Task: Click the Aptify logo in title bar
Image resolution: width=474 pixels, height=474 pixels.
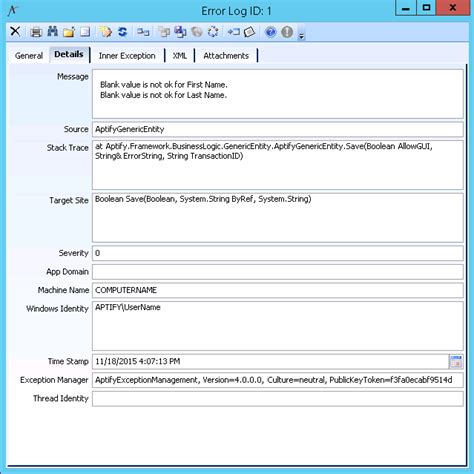Action: coord(12,11)
